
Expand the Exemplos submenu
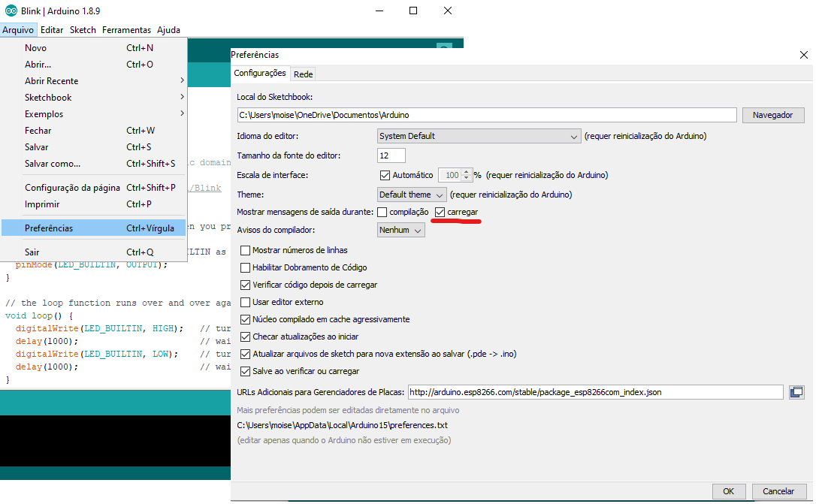click(94, 114)
